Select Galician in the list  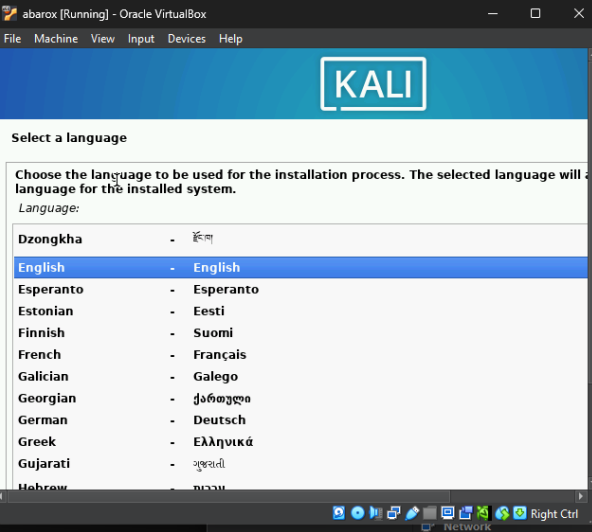coord(301,377)
